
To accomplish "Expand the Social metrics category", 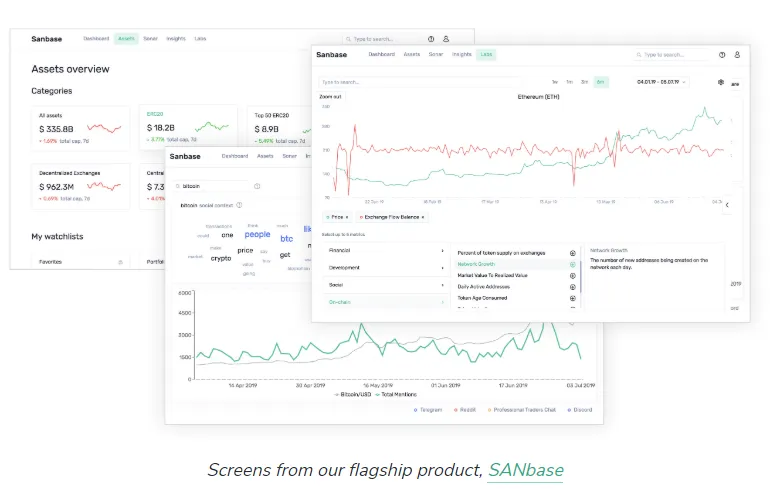I will 385,285.
